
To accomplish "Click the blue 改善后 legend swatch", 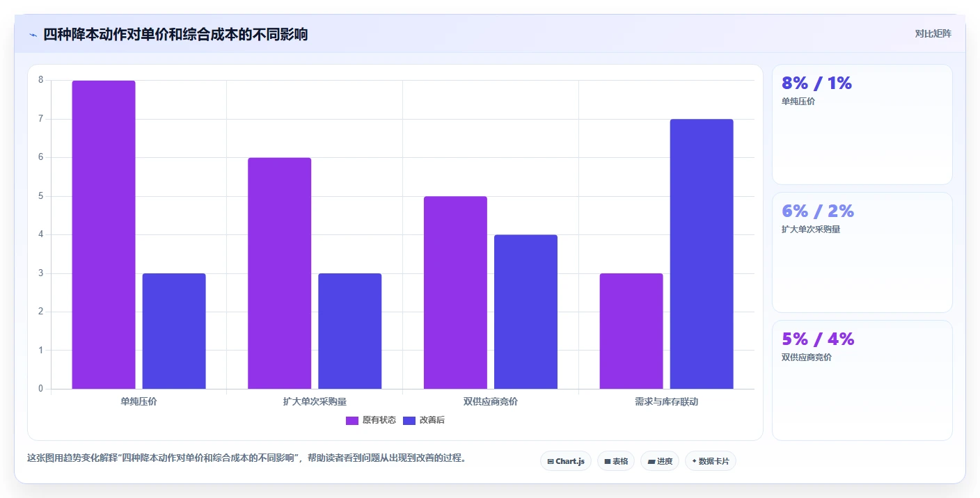I will point(409,420).
